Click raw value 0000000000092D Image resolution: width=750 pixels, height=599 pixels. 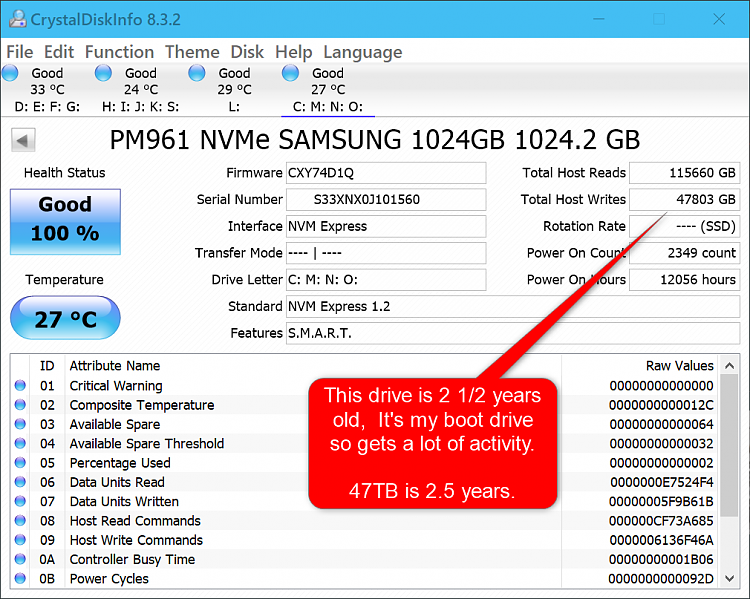click(x=661, y=578)
